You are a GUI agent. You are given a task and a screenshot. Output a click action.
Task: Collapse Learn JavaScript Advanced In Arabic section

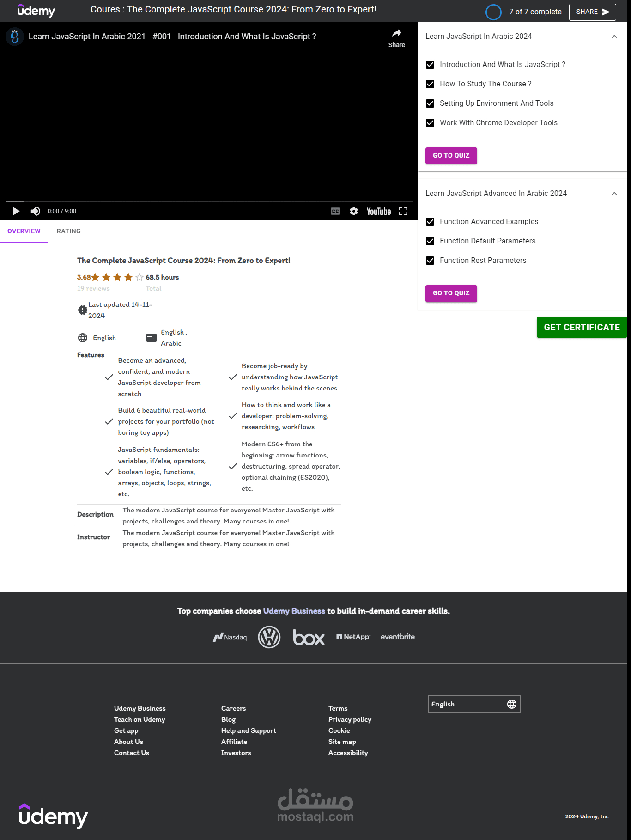pyautogui.click(x=614, y=194)
